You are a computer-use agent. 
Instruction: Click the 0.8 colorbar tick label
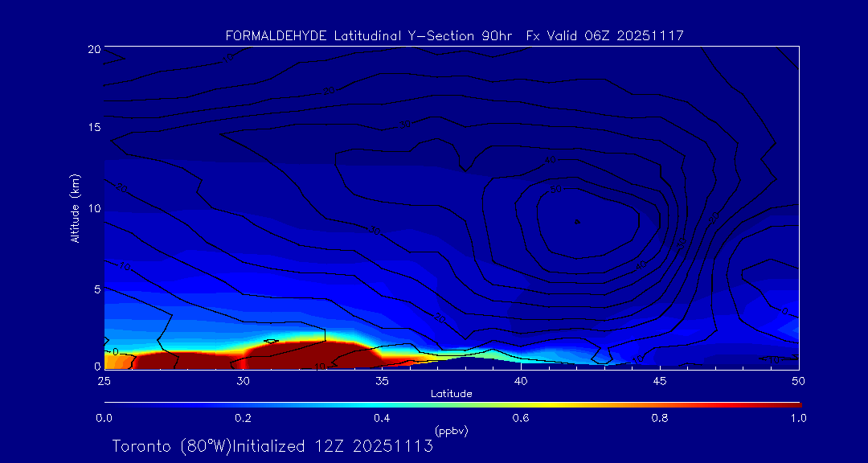pos(660,418)
